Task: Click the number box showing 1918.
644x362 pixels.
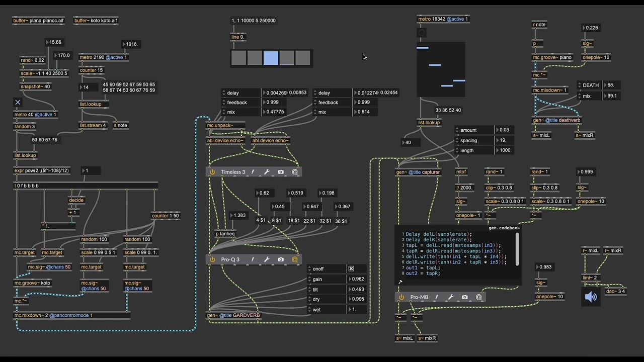Action: (130, 44)
